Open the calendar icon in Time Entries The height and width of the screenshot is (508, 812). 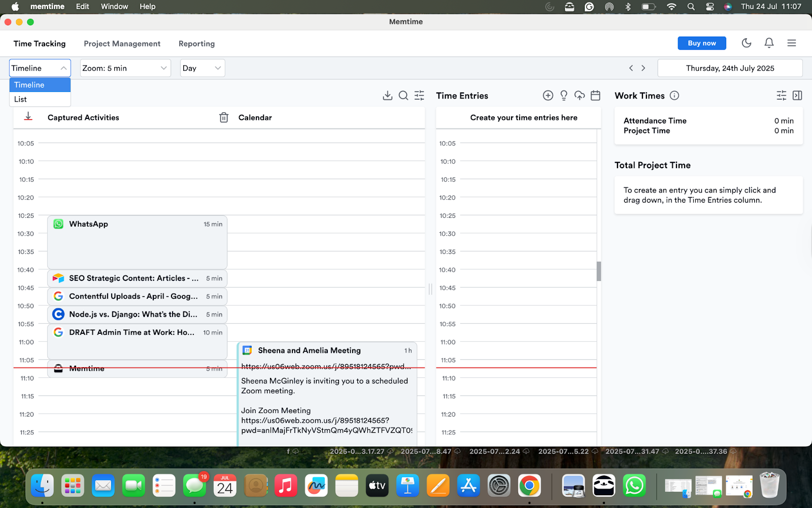(x=596, y=96)
